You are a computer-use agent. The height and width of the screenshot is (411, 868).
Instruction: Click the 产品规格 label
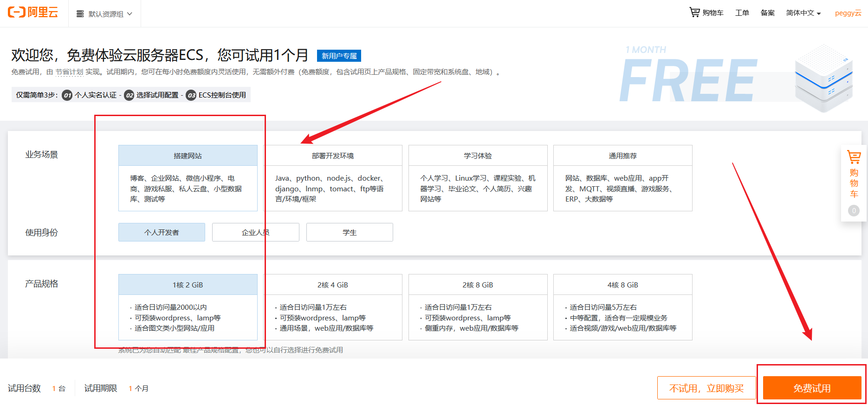(42, 284)
